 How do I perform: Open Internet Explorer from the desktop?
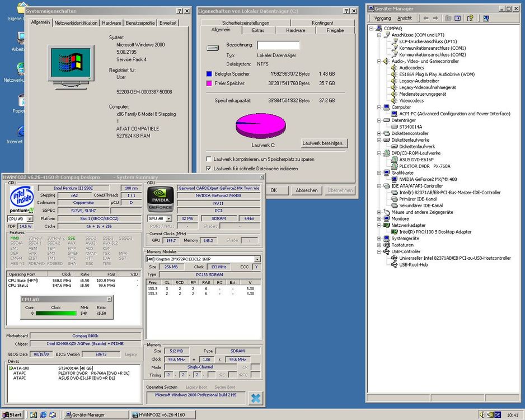point(14,132)
